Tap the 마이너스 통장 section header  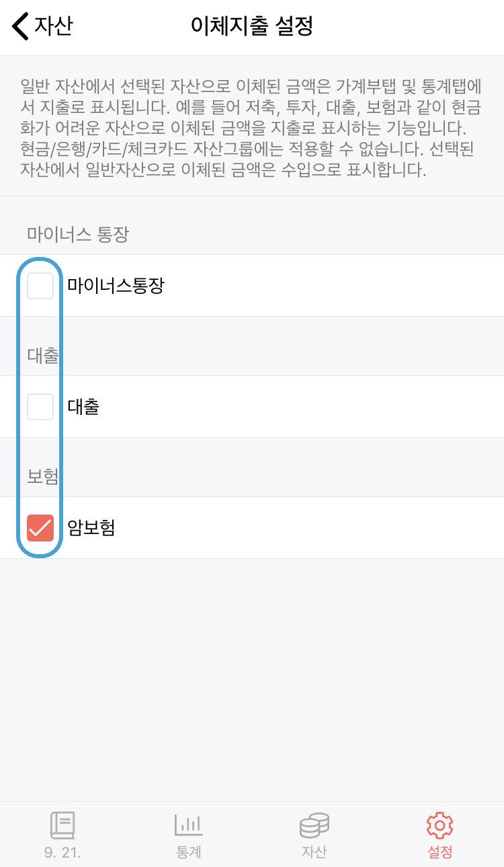pos(78,234)
